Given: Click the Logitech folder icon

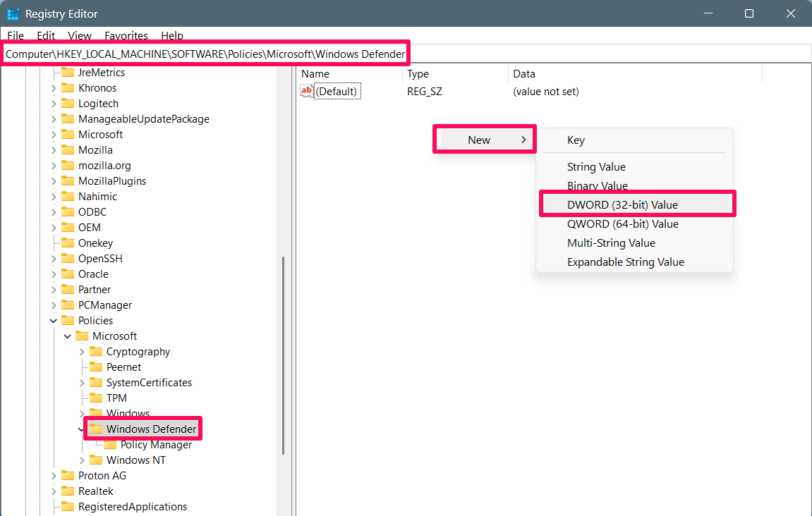Looking at the screenshot, I should (68, 104).
